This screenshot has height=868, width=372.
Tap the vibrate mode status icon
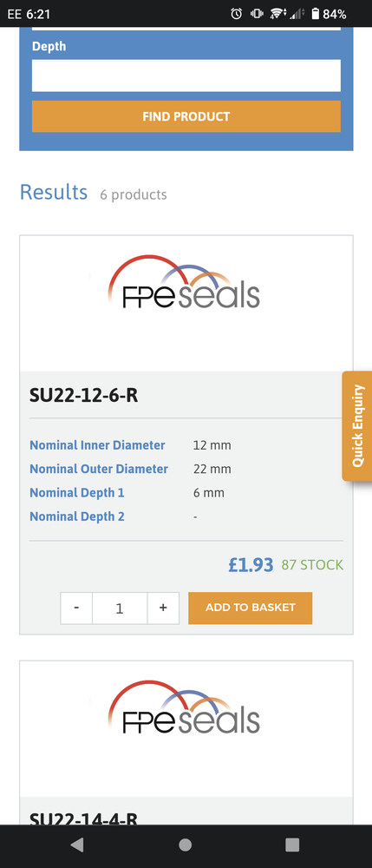[257, 14]
